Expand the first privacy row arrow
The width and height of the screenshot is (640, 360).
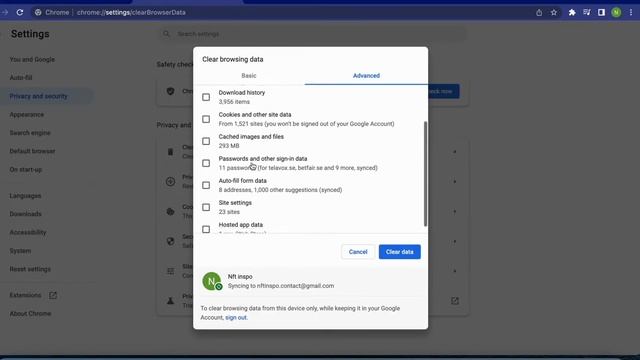tap(455, 152)
